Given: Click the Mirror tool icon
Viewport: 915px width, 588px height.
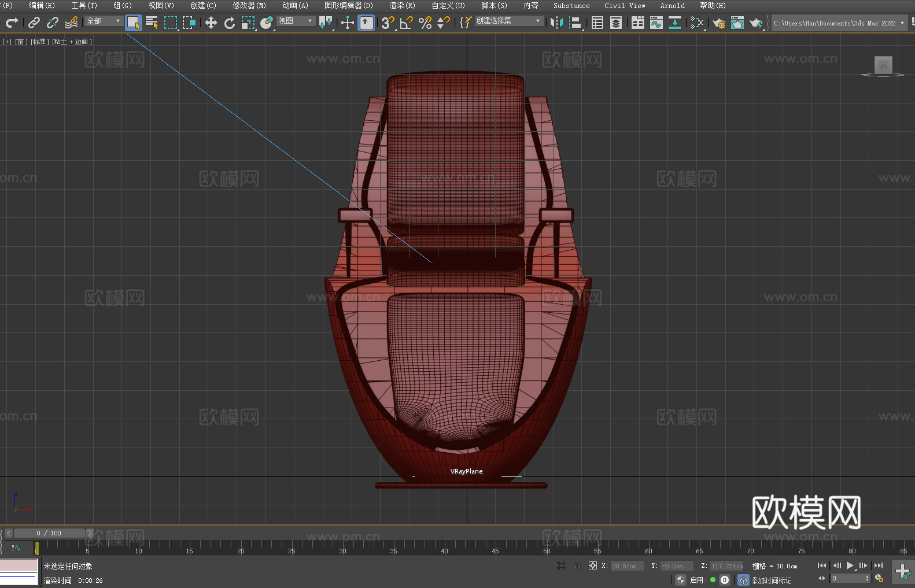Looking at the screenshot, I should [x=557, y=23].
